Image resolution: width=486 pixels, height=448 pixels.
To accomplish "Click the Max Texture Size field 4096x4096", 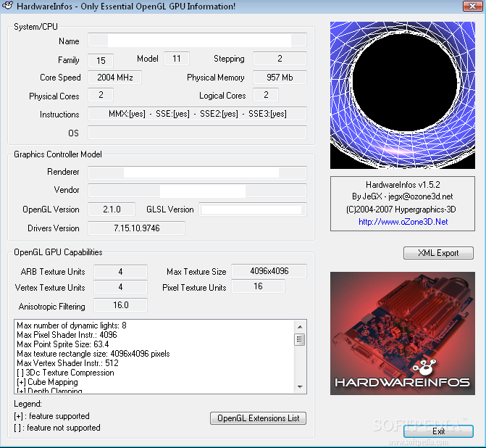I will [269, 271].
